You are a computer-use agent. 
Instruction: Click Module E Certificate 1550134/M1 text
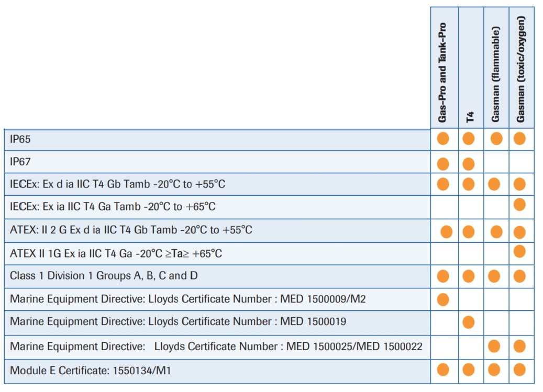pyautogui.click(x=91, y=371)
